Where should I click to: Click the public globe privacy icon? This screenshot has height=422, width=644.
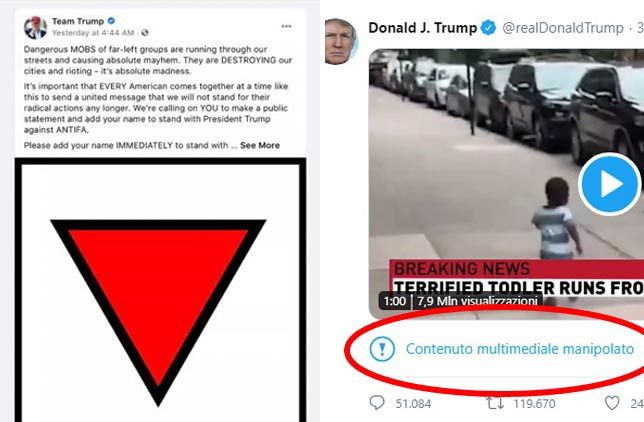coord(145,32)
